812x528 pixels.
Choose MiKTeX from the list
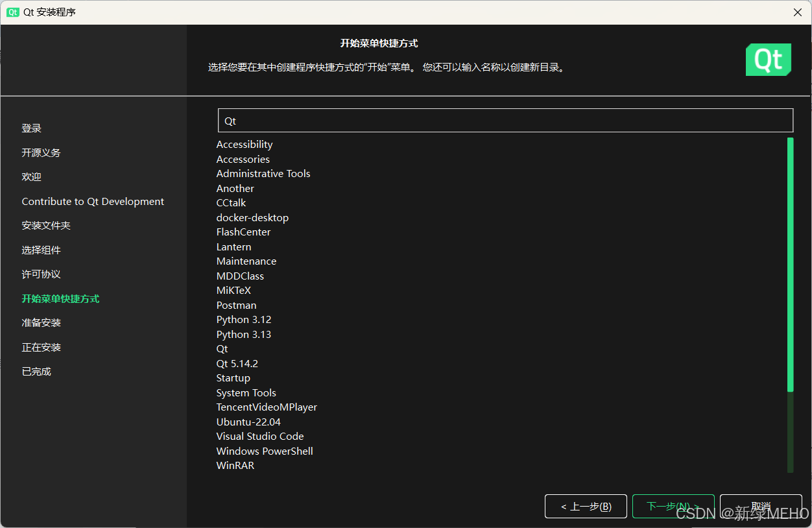click(233, 291)
